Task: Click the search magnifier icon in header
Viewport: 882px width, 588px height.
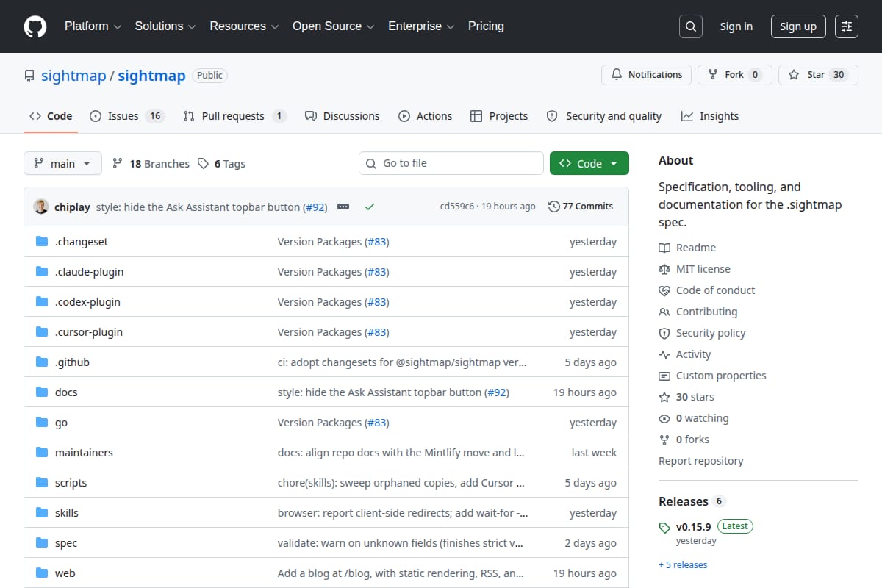Action: tap(691, 26)
